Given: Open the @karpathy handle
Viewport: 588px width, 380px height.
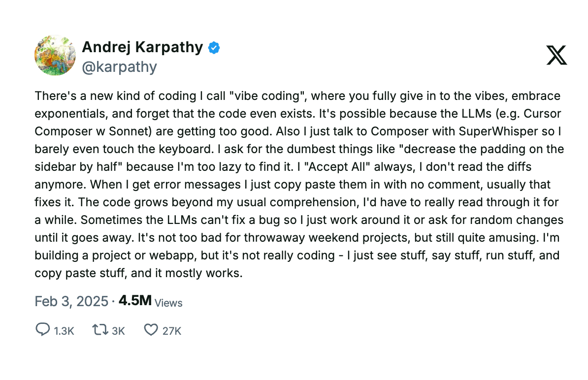Looking at the screenshot, I should click(119, 66).
